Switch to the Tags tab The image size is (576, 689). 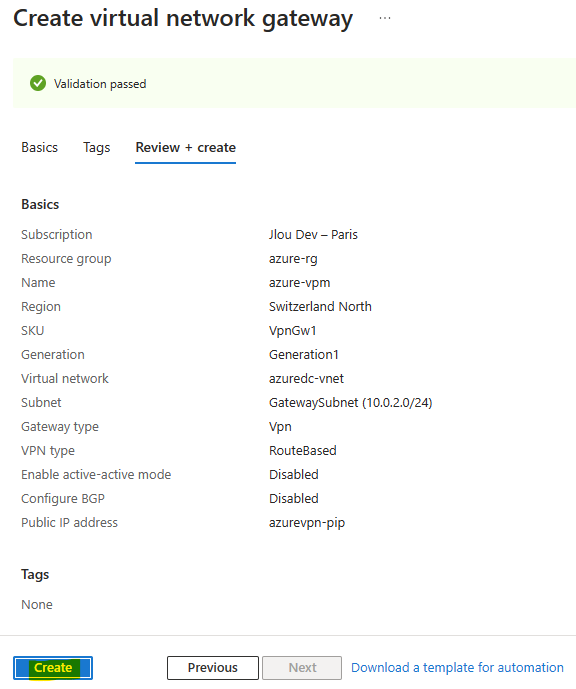[x=97, y=148]
